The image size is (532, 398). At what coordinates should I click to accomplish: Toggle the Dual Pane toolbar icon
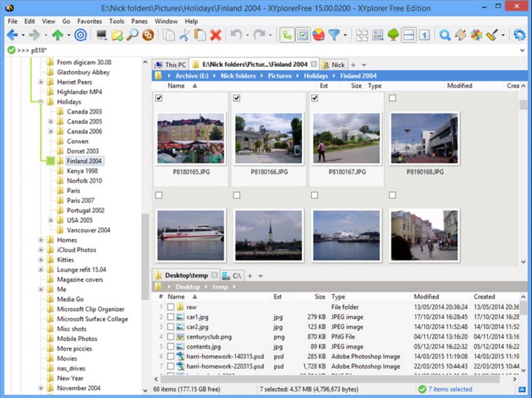pyautogui.click(x=408, y=35)
